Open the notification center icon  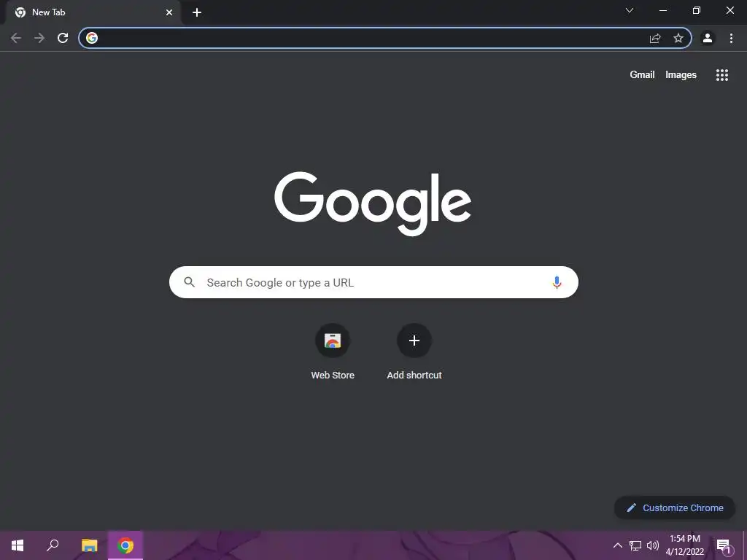tap(724, 546)
